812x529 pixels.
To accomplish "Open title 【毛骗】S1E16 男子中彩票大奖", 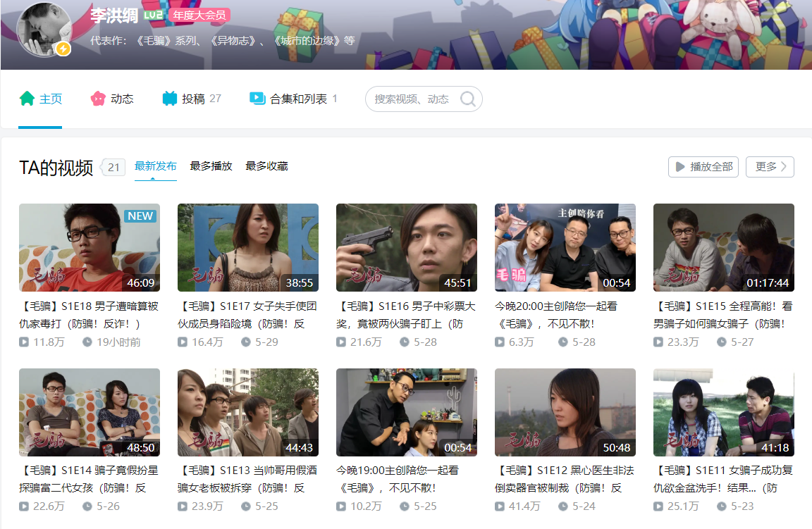I will [406, 315].
